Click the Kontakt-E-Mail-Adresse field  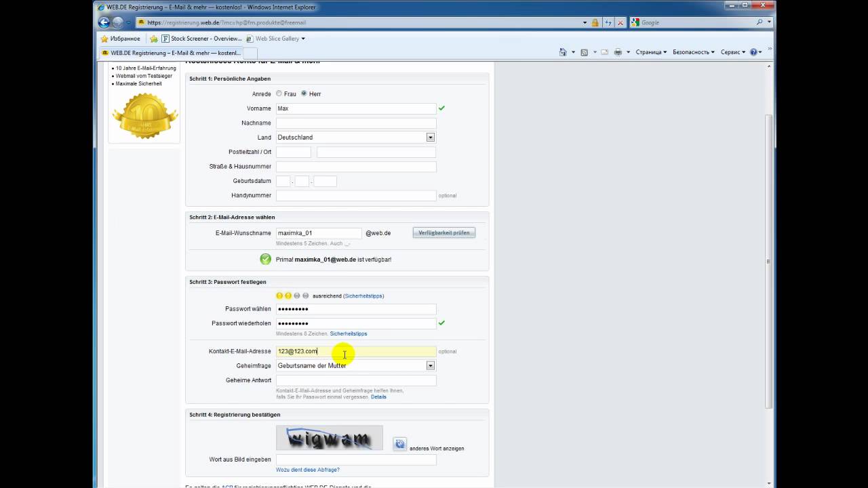[x=356, y=351]
